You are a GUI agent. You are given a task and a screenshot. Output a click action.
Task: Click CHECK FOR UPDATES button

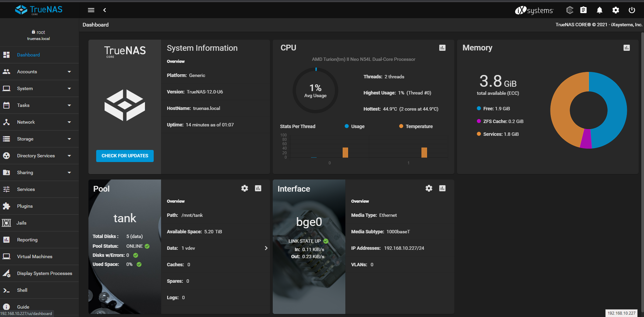(125, 156)
